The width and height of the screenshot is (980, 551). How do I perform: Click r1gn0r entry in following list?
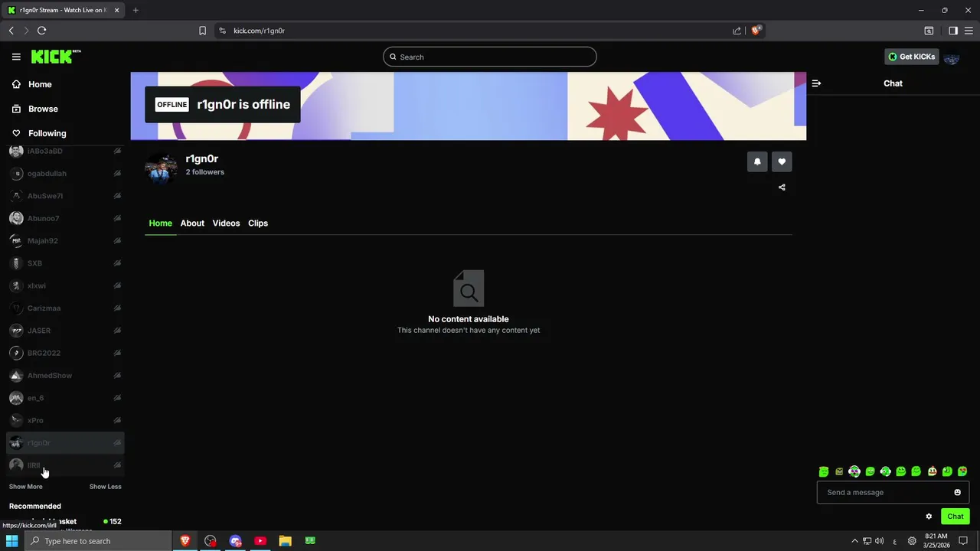65,443
